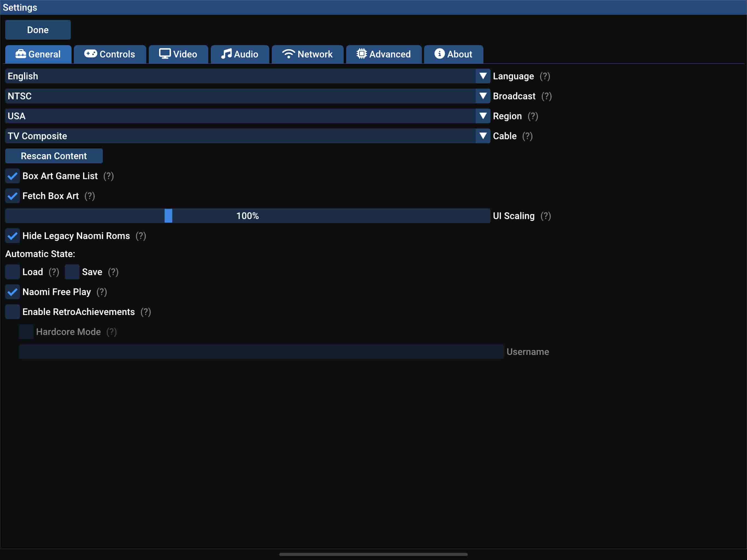This screenshot has height=560, width=747.
Task: Show help for Fetch Box Art
Action: click(x=89, y=196)
